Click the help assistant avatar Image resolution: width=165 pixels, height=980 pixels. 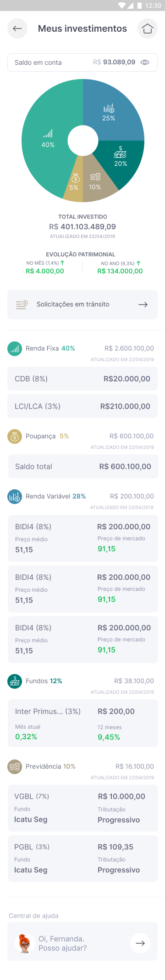click(x=24, y=943)
